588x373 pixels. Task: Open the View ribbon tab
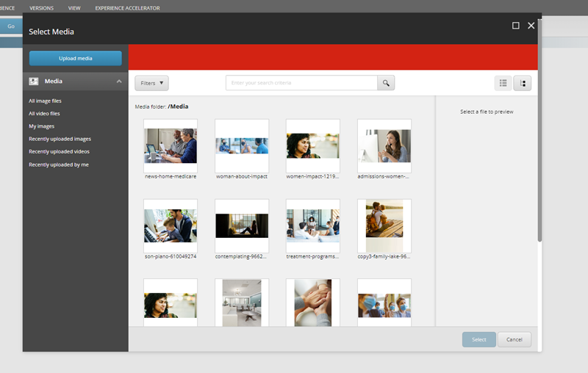pyautogui.click(x=74, y=8)
